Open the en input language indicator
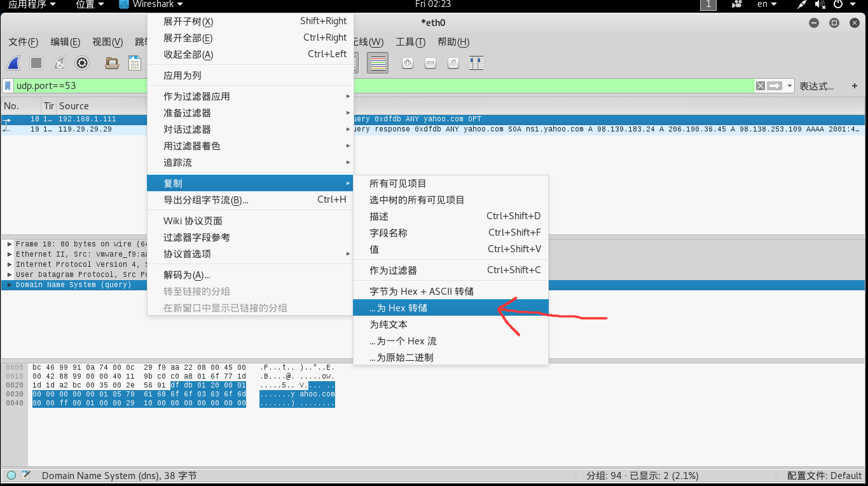 point(767,4)
